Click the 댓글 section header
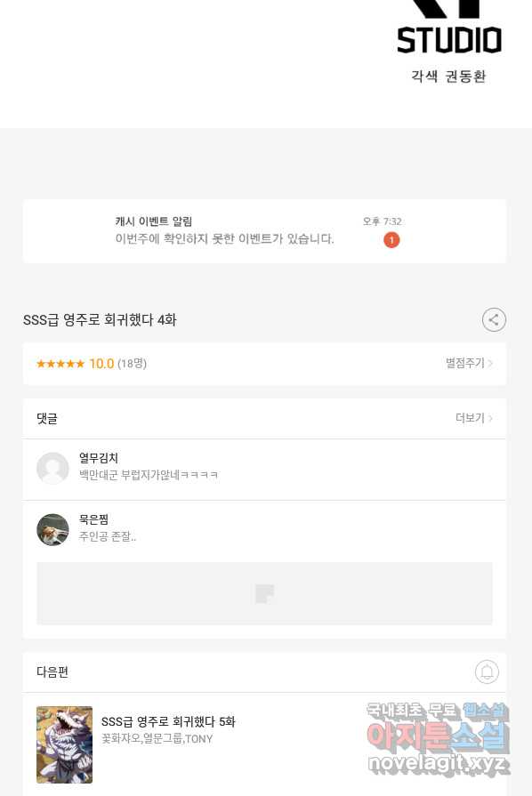The width and height of the screenshot is (532, 796). tap(46, 418)
